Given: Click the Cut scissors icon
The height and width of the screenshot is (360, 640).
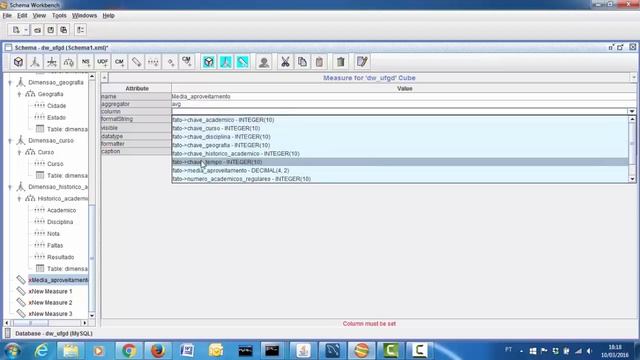Looking at the screenshot, I should coord(285,62).
